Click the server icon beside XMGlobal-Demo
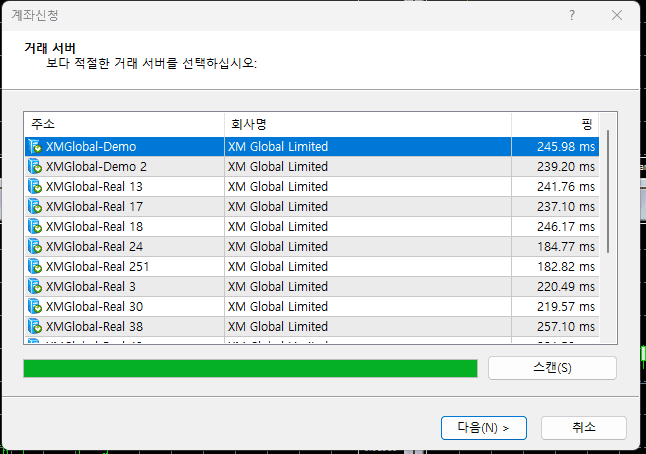This screenshot has width=646, height=454. (x=35, y=147)
